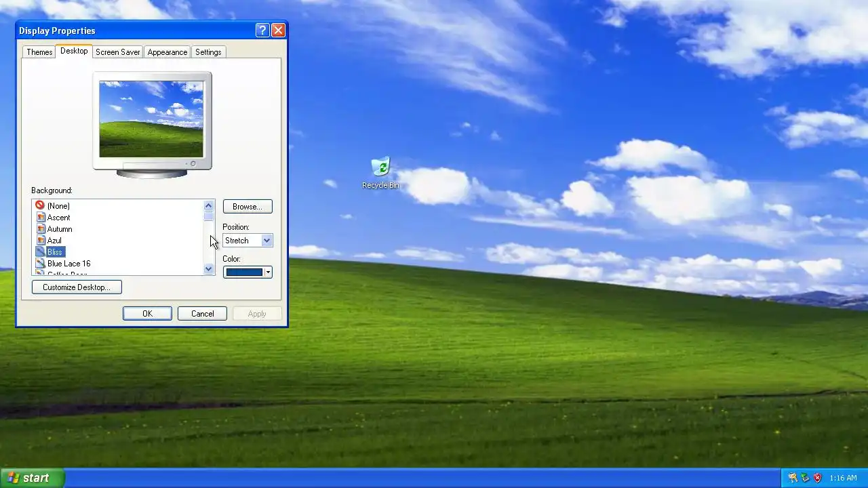868x488 pixels.
Task: Click the Blue Lace 16 file icon
Action: pyautogui.click(x=41, y=263)
